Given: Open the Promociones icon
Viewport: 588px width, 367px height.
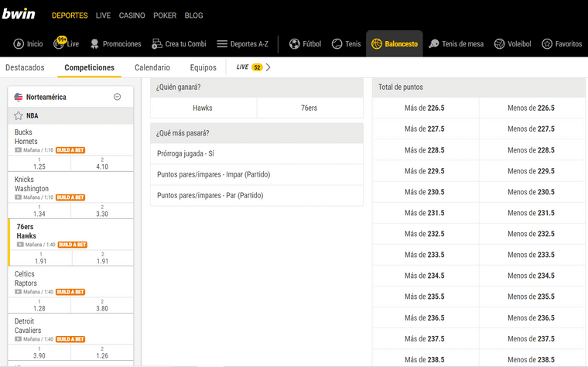Looking at the screenshot, I should pos(94,44).
